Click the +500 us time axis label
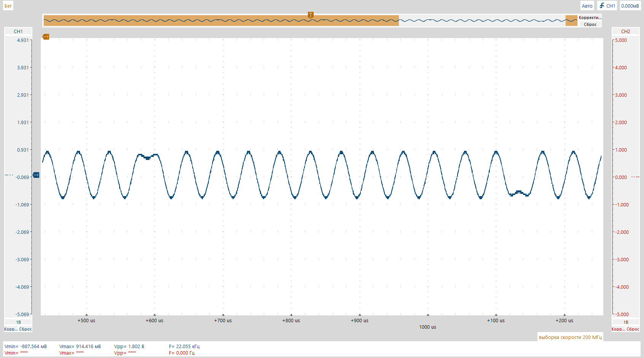This screenshot has width=644, height=358. (x=86, y=321)
